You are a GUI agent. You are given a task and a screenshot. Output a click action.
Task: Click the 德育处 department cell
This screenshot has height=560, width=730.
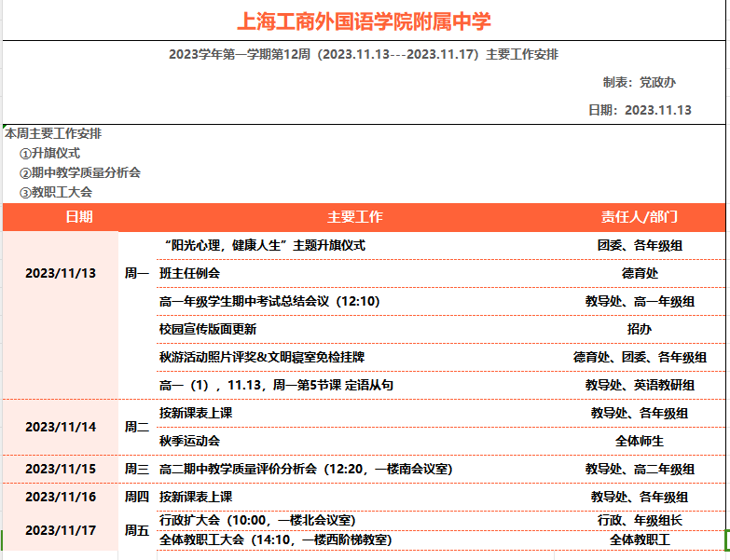coord(640,273)
